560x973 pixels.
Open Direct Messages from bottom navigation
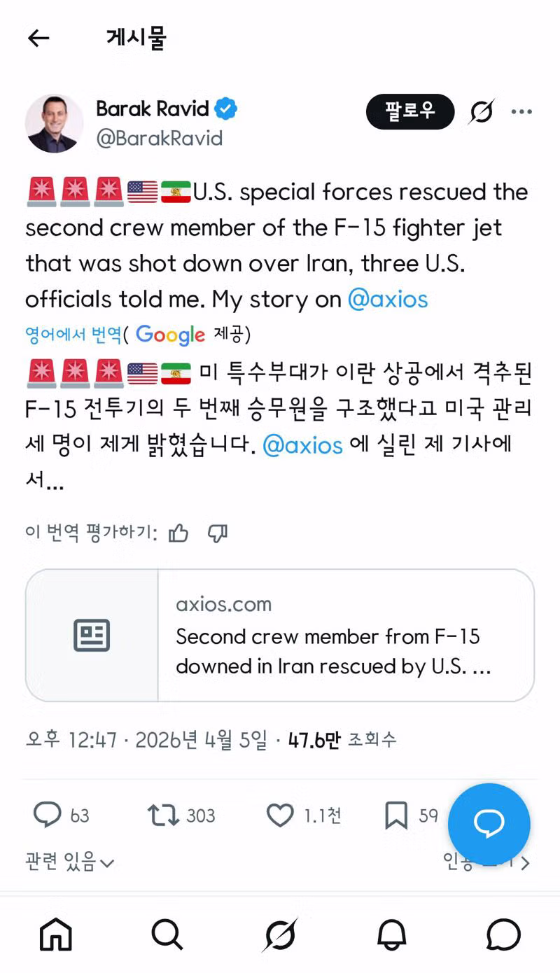503,934
